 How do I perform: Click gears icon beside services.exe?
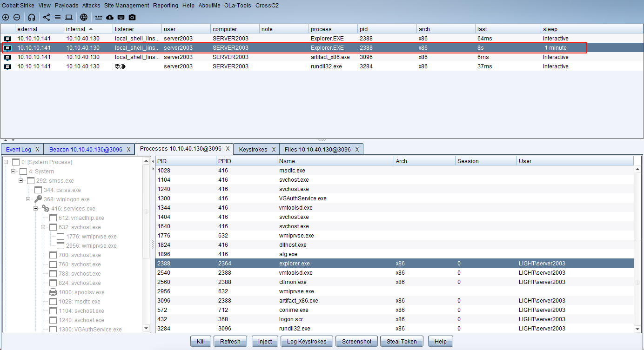(x=46, y=208)
